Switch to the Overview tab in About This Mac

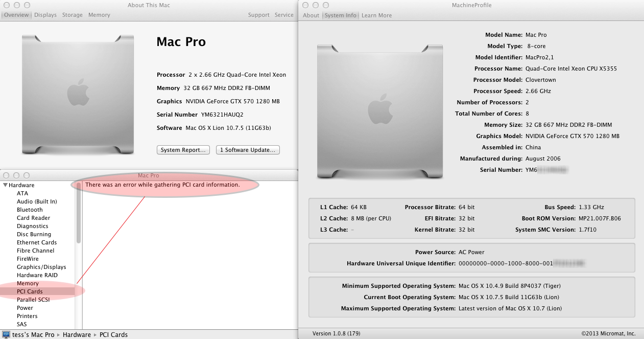16,15
